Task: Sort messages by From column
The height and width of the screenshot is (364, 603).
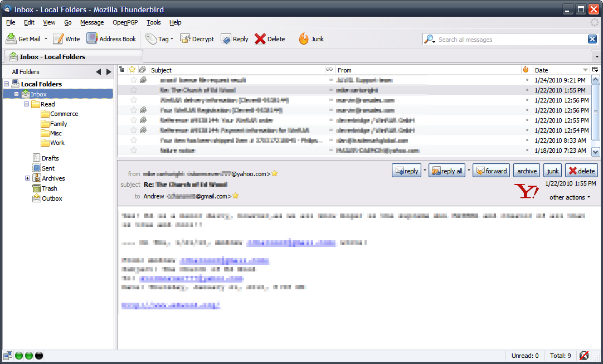Action: click(427, 70)
